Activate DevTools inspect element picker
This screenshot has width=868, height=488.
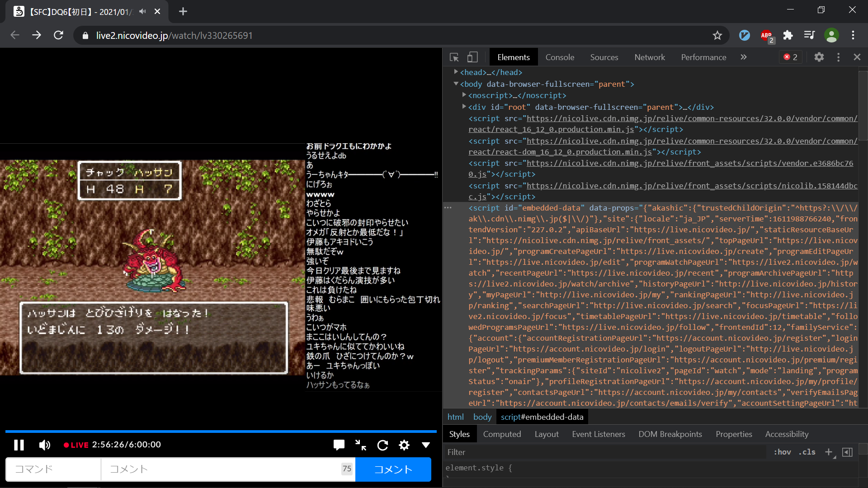click(x=454, y=57)
